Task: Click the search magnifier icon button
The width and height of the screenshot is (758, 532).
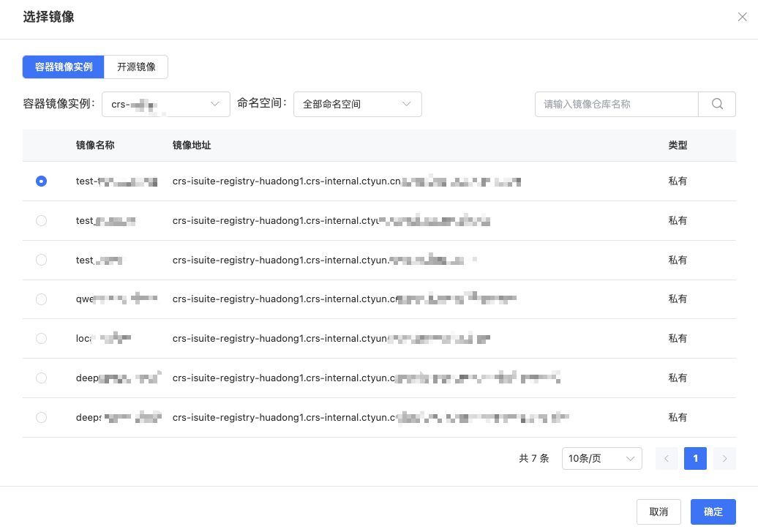Action: pyautogui.click(x=717, y=104)
